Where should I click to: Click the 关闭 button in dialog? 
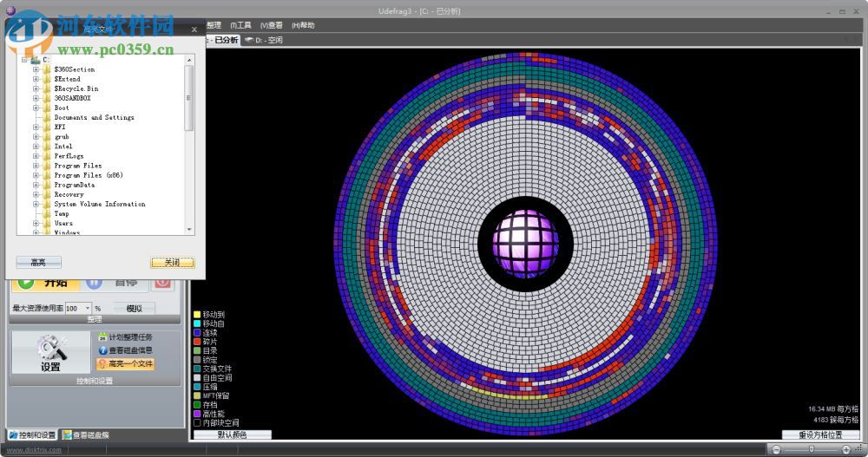171,262
